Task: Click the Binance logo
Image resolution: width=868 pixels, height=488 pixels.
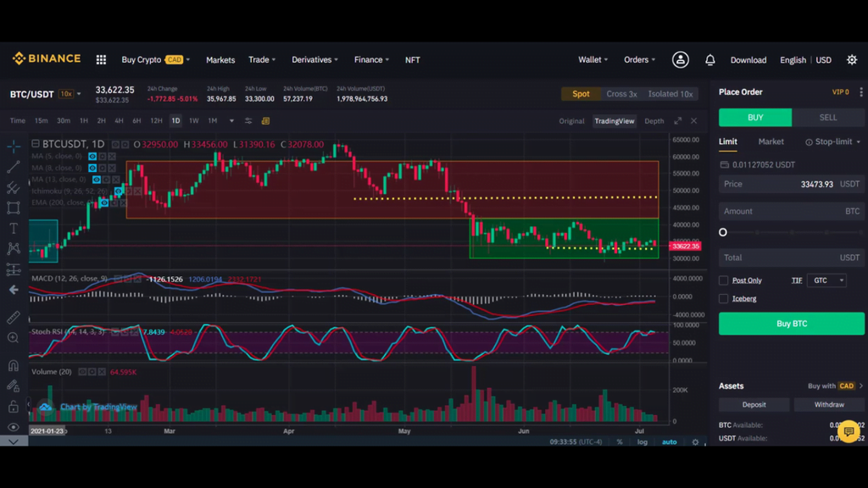Action: pyautogui.click(x=47, y=58)
